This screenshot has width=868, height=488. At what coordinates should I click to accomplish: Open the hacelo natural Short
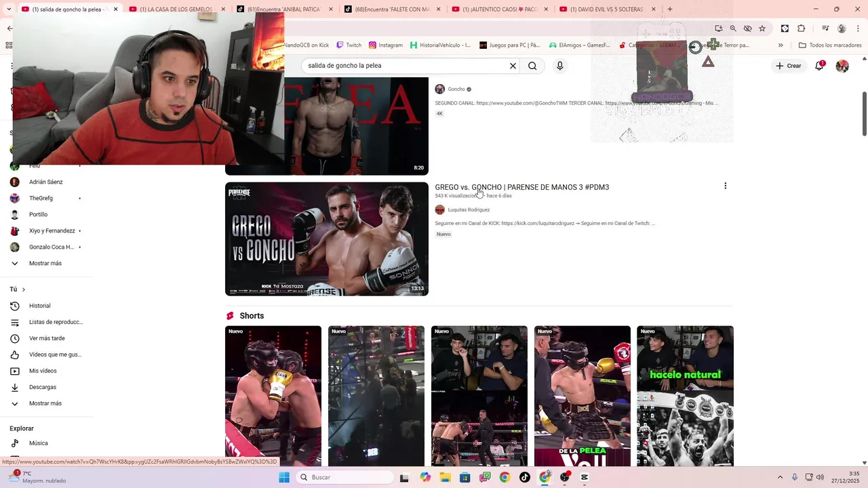tap(685, 396)
